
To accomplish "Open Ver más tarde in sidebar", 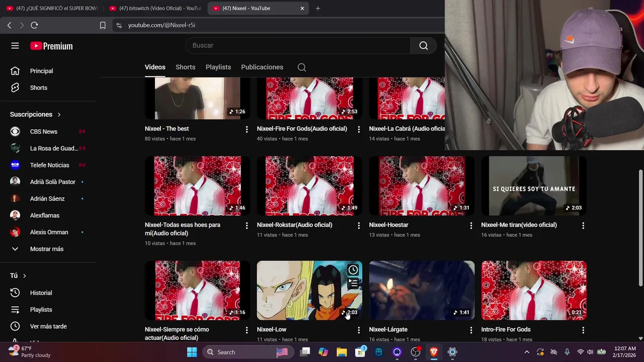I will click(48, 326).
